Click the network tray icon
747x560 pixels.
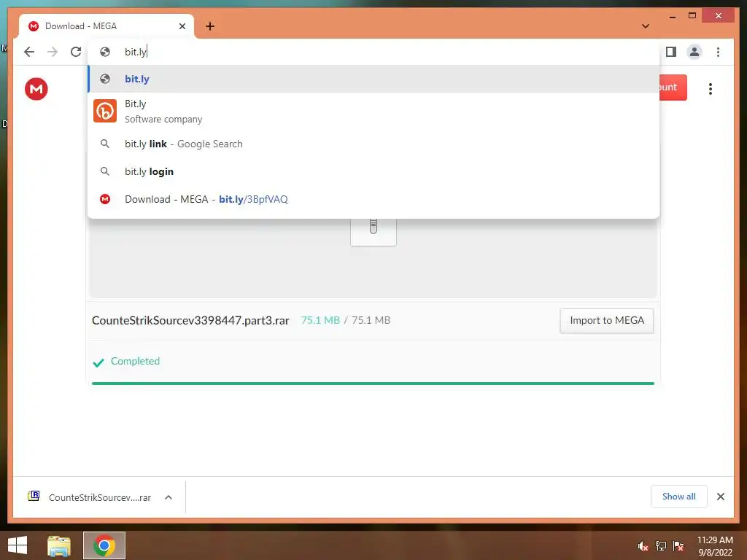point(661,546)
